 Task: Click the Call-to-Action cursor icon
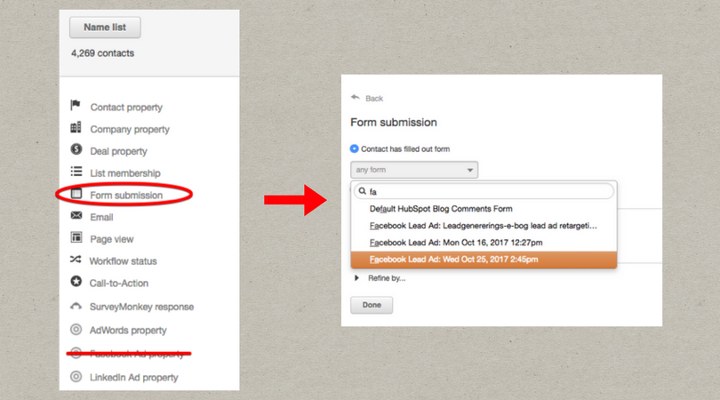coord(76,283)
